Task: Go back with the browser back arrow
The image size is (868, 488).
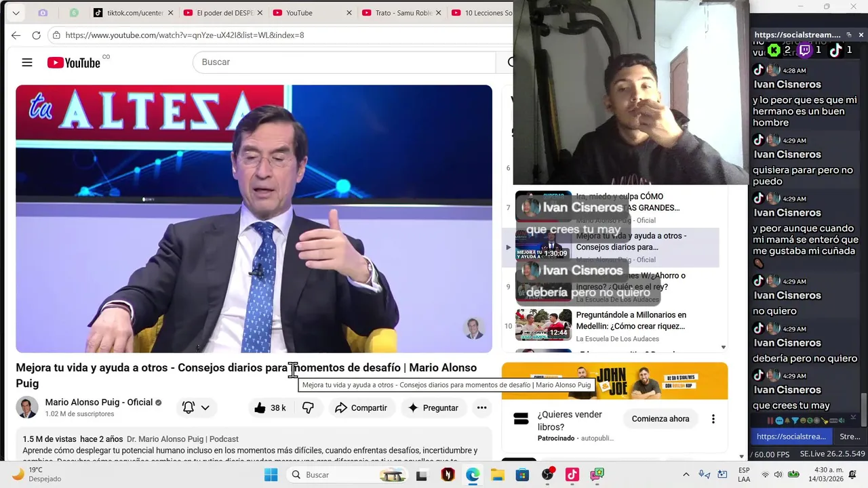Action: [x=16, y=35]
